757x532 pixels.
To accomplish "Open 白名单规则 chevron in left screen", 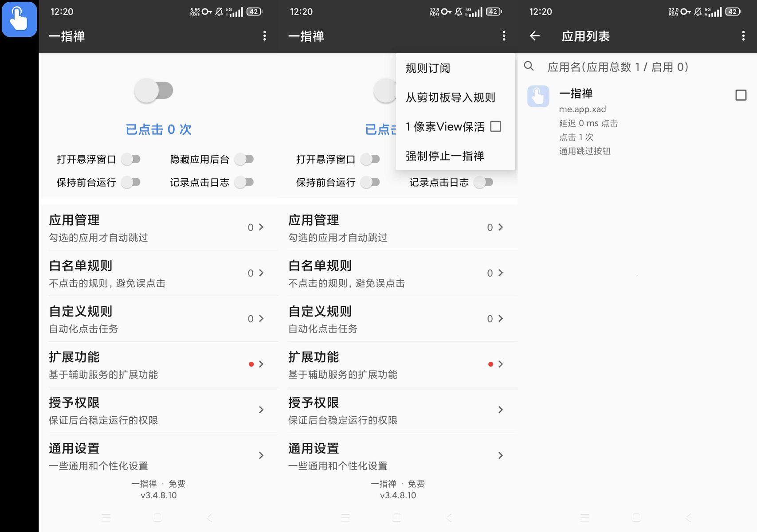I will (261, 273).
